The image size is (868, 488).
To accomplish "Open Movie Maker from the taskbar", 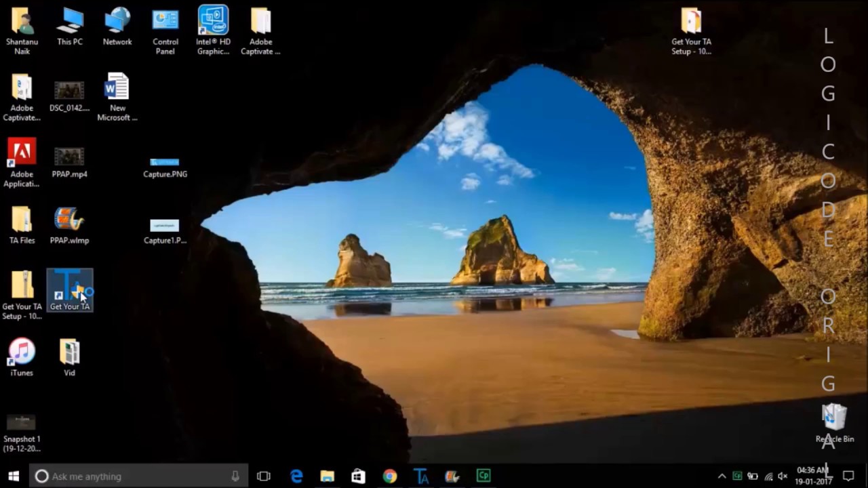I will tap(452, 476).
